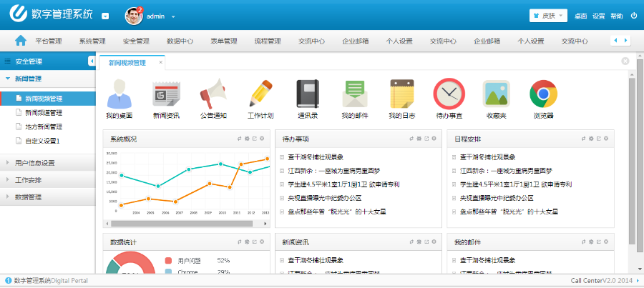Click the main content vertical scrollbar
This screenshot has width=644, height=288.
(632, 163)
